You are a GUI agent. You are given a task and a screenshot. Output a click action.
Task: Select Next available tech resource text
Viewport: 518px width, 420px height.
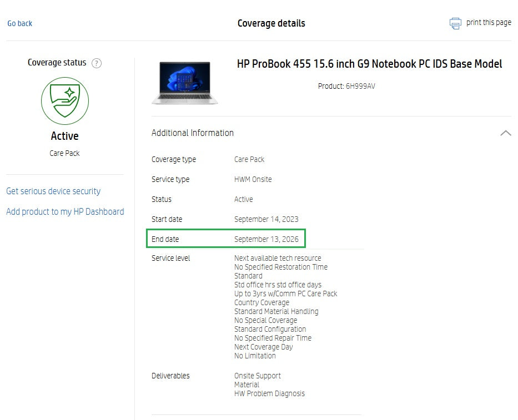tap(278, 258)
